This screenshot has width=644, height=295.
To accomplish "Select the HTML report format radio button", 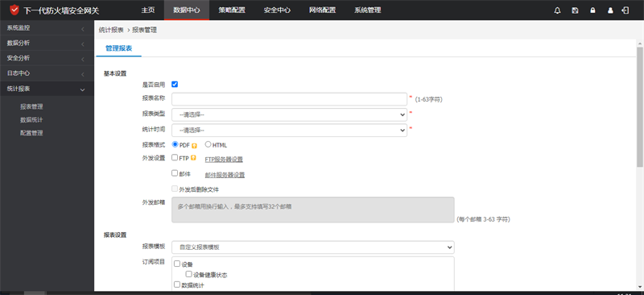I will pyautogui.click(x=208, y=144).
